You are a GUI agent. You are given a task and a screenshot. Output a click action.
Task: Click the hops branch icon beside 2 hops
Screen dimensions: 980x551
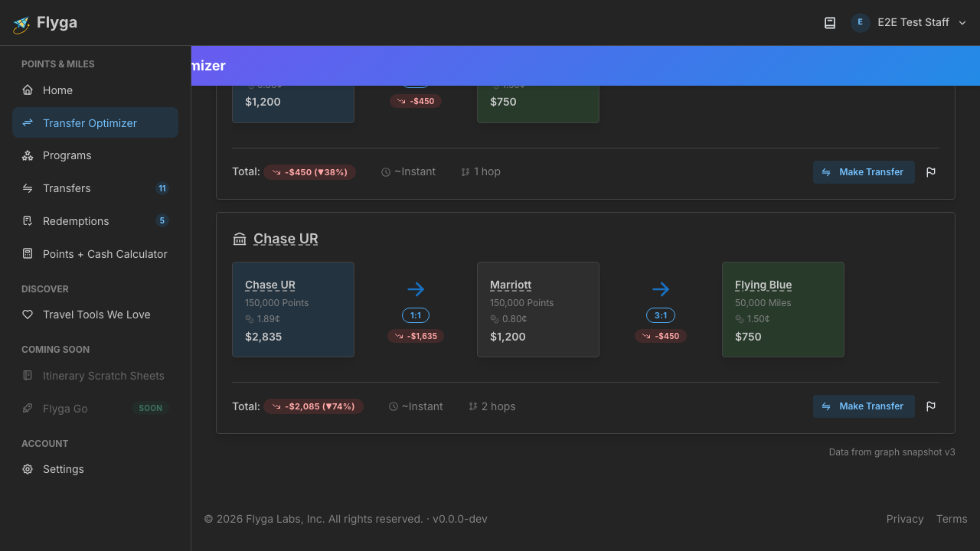click(473, 406)
